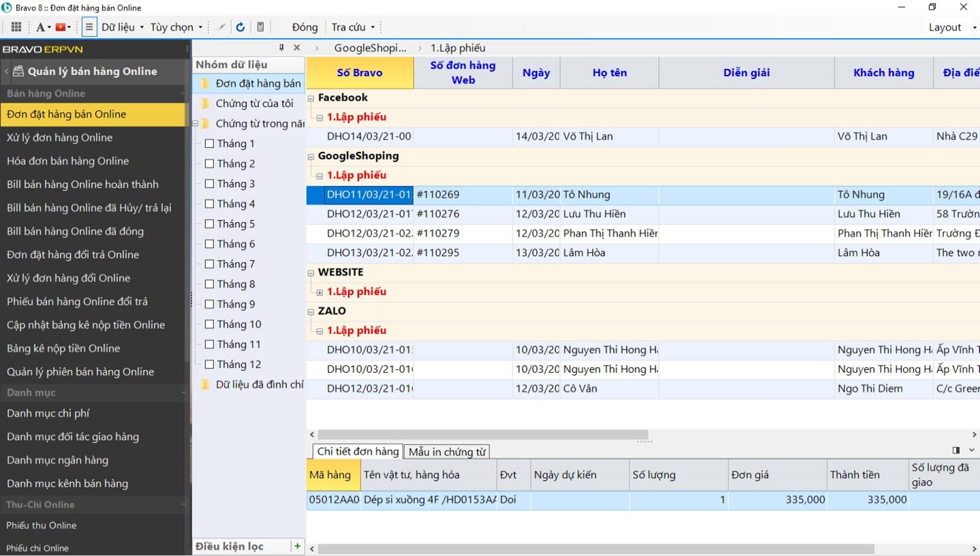Switch to the Chi tiết đơn hàng tab

coord(358,451)
